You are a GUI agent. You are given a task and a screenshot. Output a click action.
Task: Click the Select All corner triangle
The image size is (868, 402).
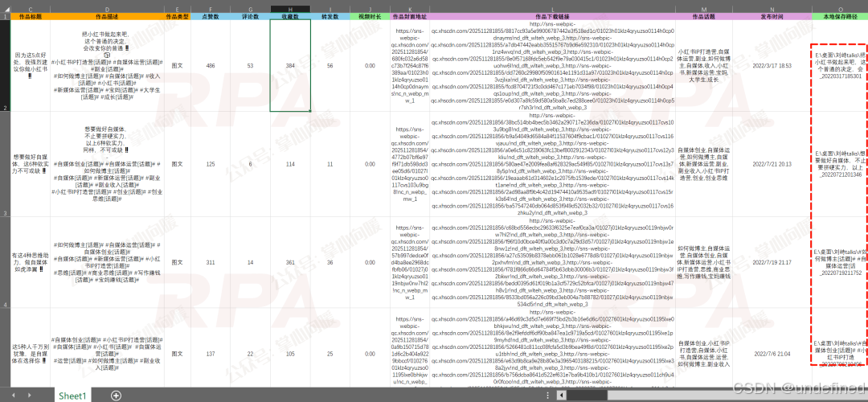click(x=5, y=10)
